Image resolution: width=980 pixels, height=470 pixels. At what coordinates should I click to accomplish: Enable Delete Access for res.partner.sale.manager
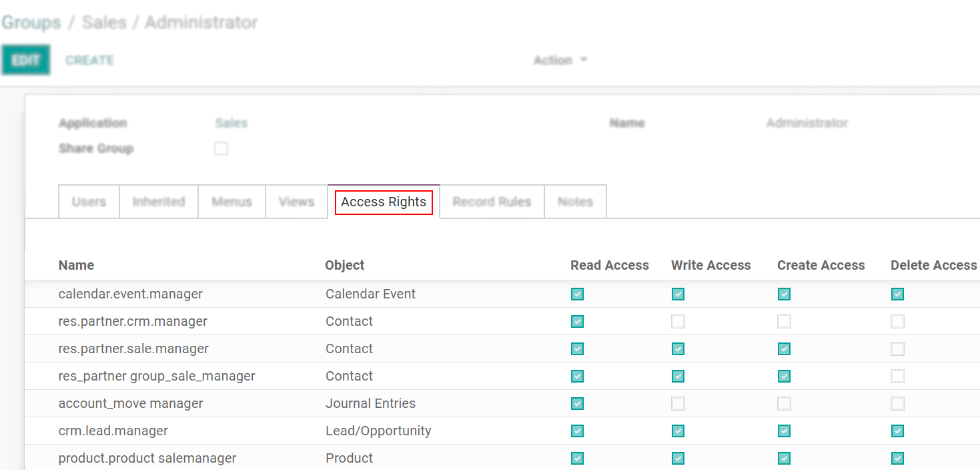(897, 348)
